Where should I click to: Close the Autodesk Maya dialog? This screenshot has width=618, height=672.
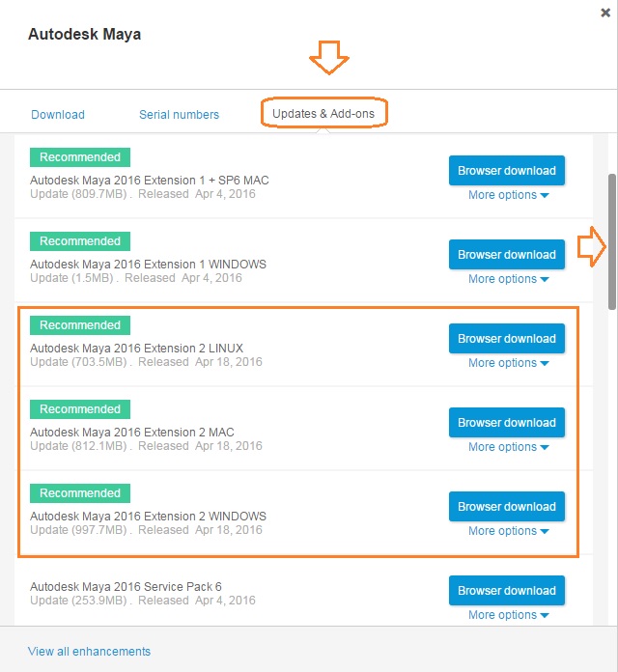coord(604,12)
